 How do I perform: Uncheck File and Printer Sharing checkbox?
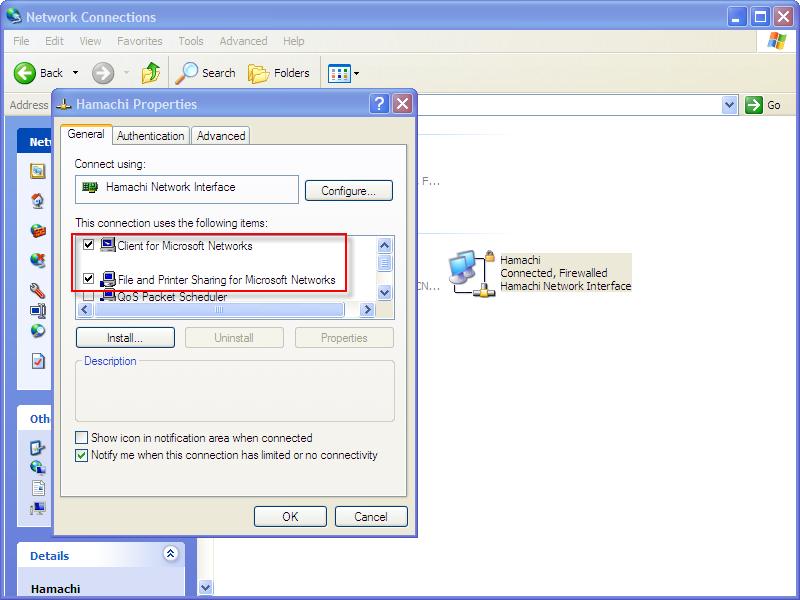[89, 279]
